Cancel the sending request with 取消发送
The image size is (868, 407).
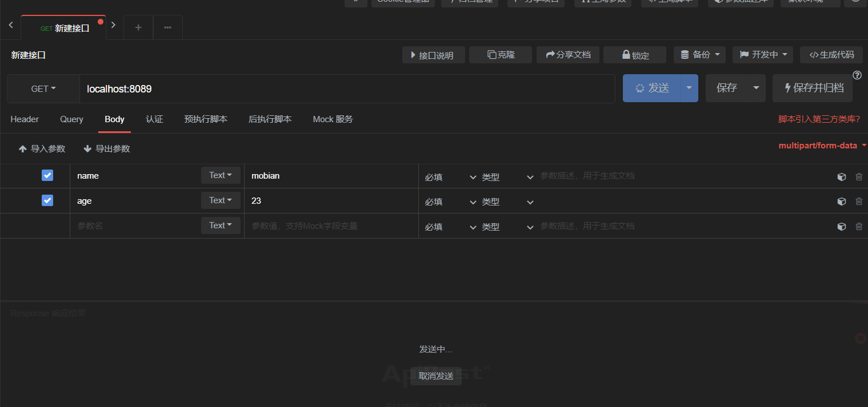(x=435, y=376)
